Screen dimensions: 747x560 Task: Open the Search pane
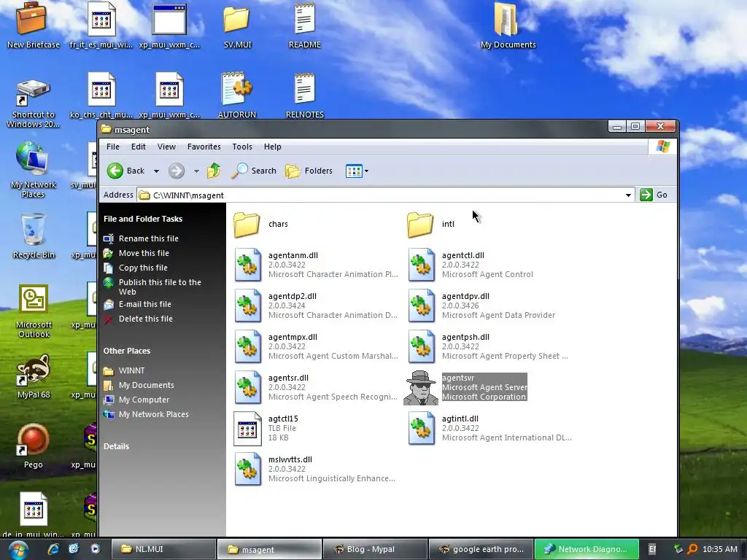[x=253, y=171]
